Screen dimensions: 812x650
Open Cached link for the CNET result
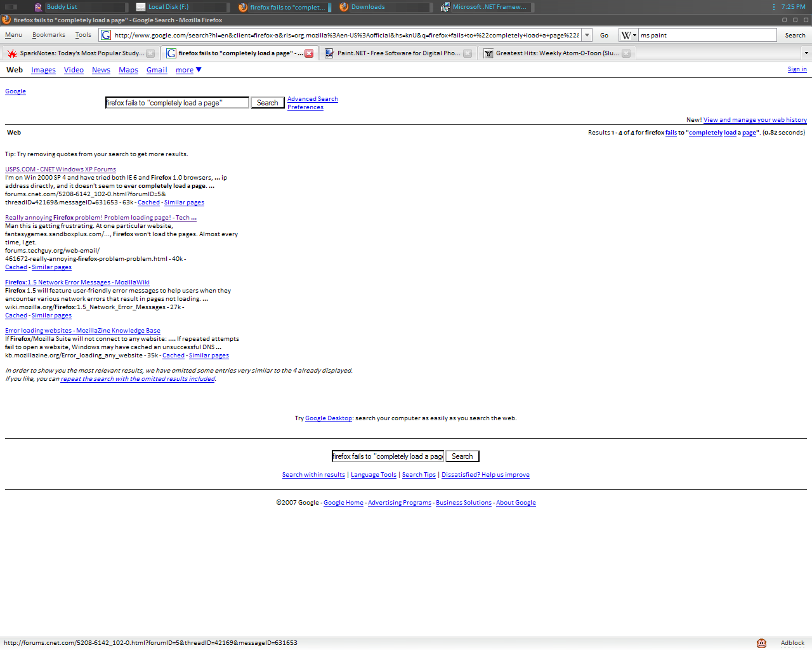(148, 202)
